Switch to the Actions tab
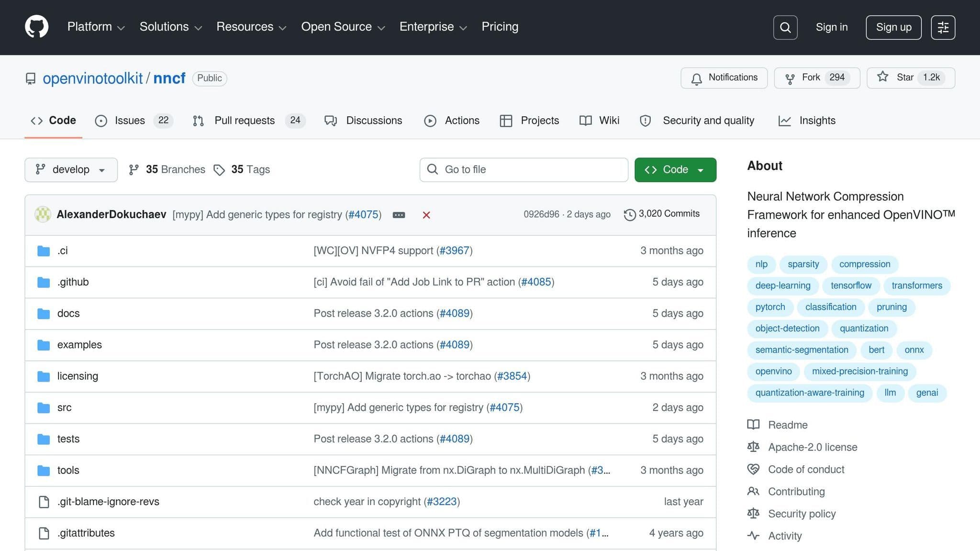The width and height of the screenshot is (980, 551). click(x=452, y=121)
